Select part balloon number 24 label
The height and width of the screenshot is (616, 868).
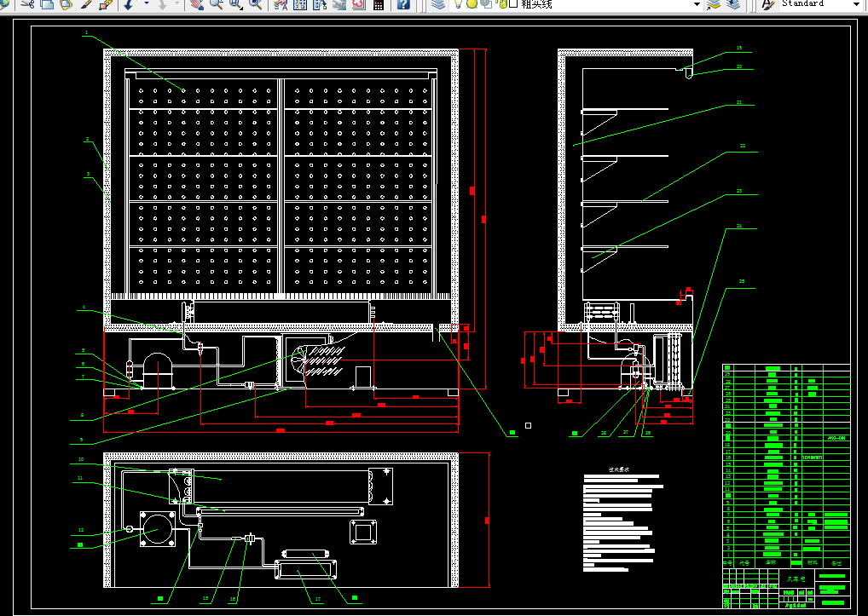(739, 226)
